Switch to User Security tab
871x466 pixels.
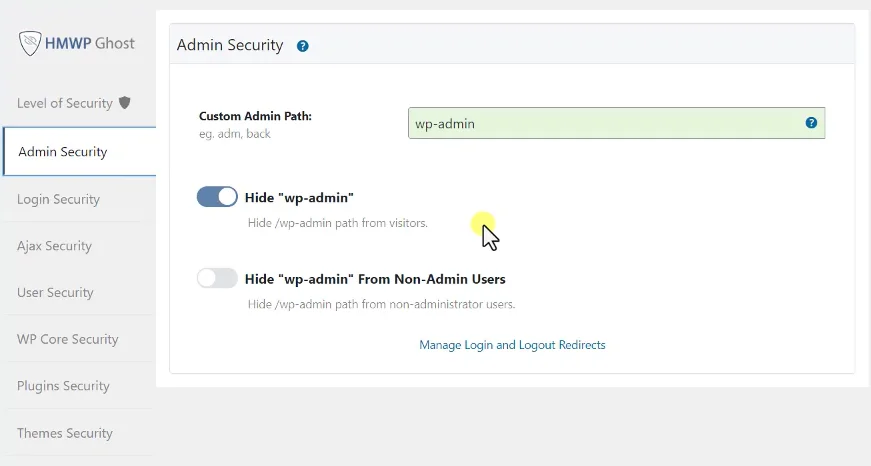point(55,293)
